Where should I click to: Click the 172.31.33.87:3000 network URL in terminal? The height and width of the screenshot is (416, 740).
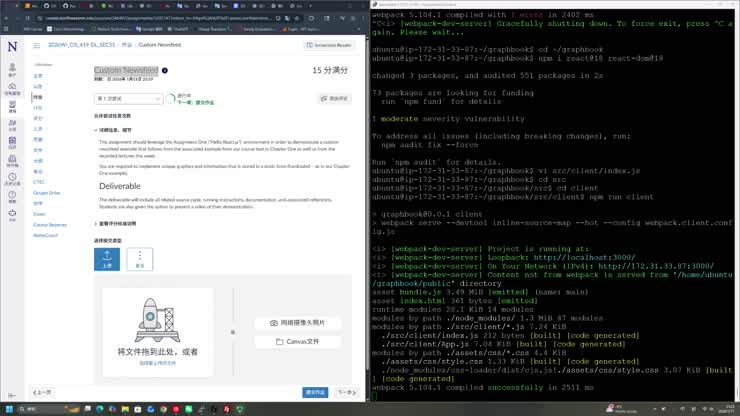656,266
